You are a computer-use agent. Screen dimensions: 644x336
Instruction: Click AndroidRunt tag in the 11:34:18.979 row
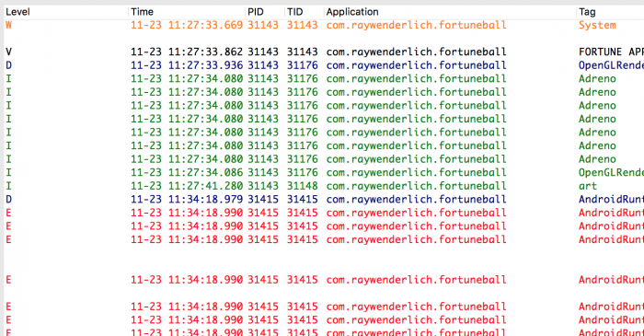(611, 199)
